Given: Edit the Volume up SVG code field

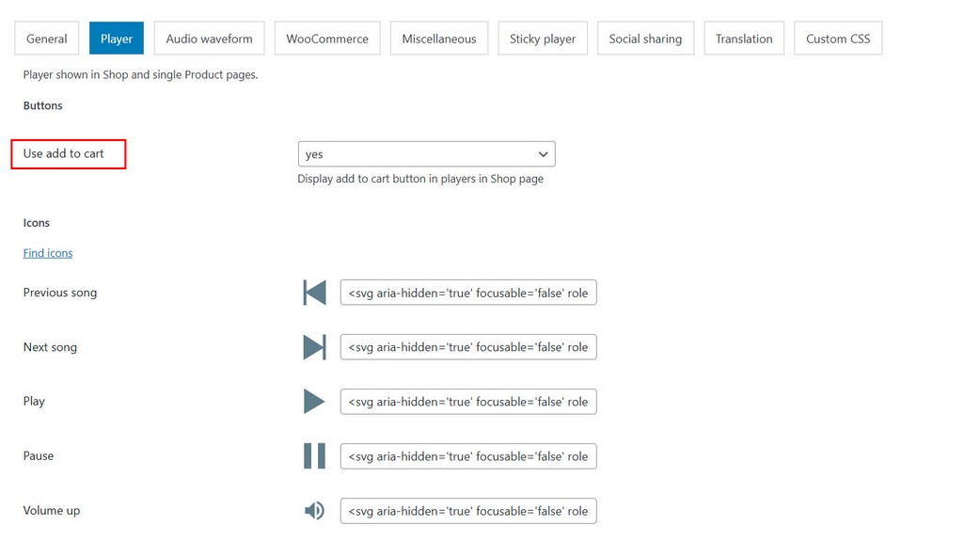Looking at the screenshot, I should 468,511.
